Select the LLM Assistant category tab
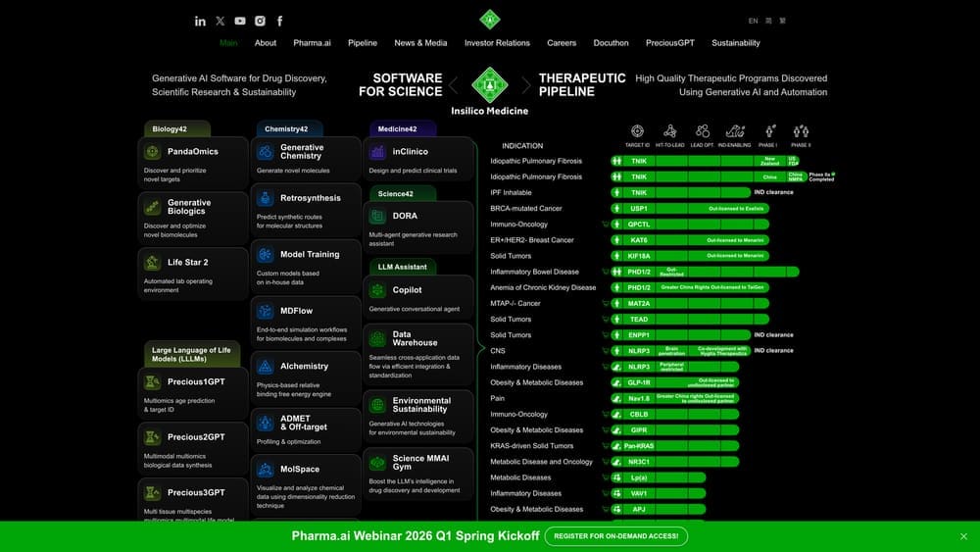The image size is (980, 552). pyautogui.click(x=403, y=267)
